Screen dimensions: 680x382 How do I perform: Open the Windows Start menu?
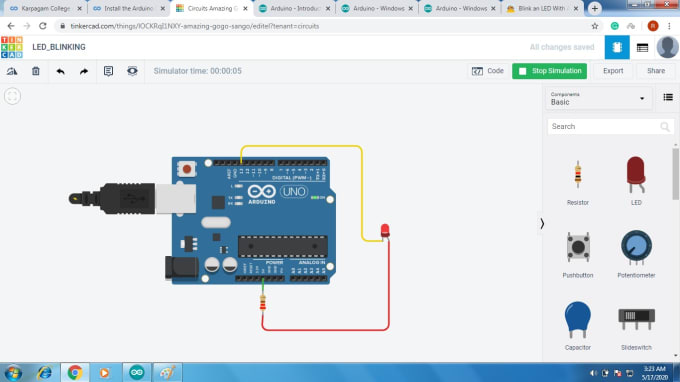coord(13,372)
